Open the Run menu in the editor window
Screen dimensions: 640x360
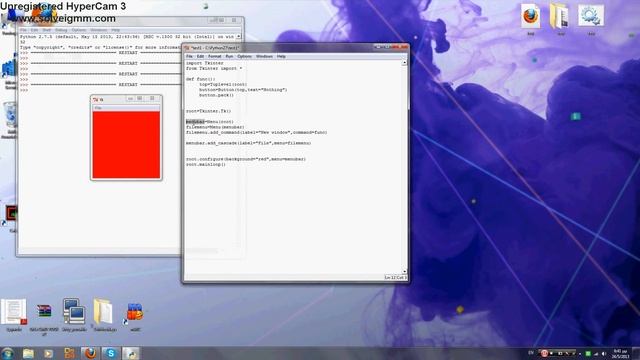[x=229, y=56]
